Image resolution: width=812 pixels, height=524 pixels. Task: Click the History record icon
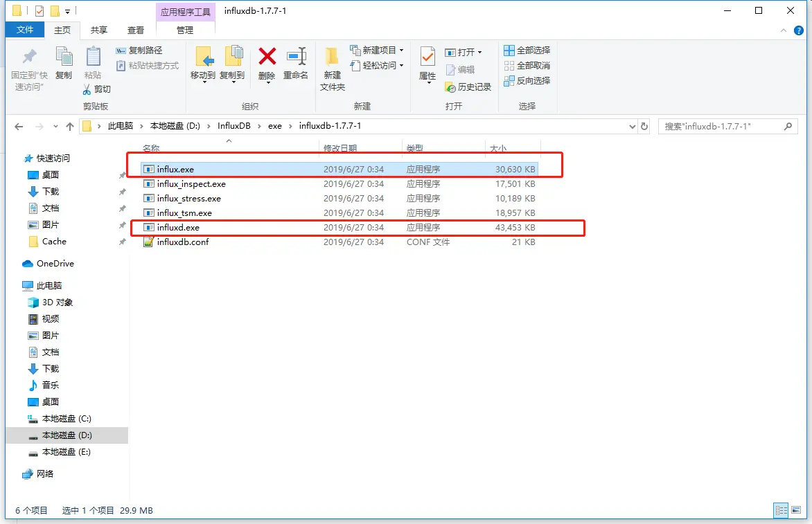[x=450, y=87]
